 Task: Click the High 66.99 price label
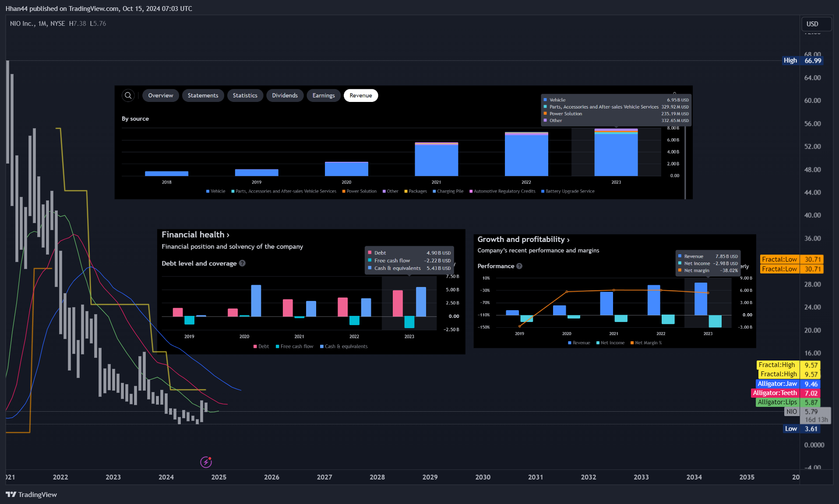point(803,60)
